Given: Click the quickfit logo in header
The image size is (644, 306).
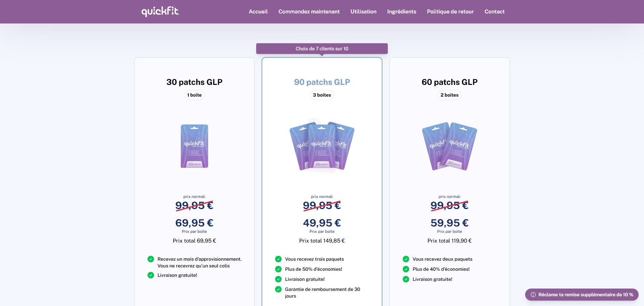Looking at the screenshot, I should coord(160,11).
